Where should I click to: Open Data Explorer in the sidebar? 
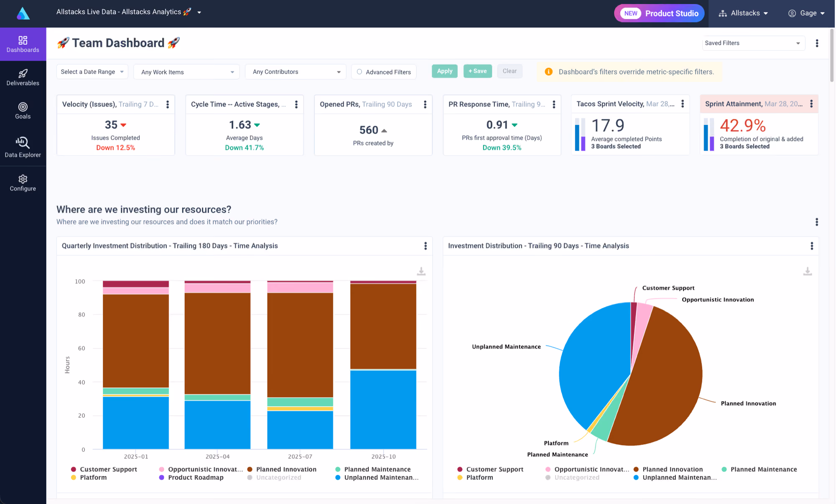23,148
